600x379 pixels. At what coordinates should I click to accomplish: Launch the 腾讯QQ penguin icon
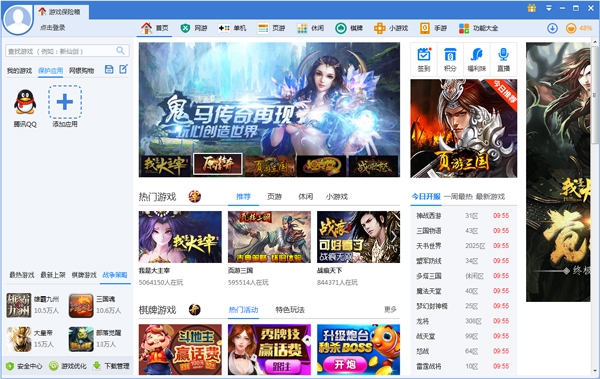(25, 102)
